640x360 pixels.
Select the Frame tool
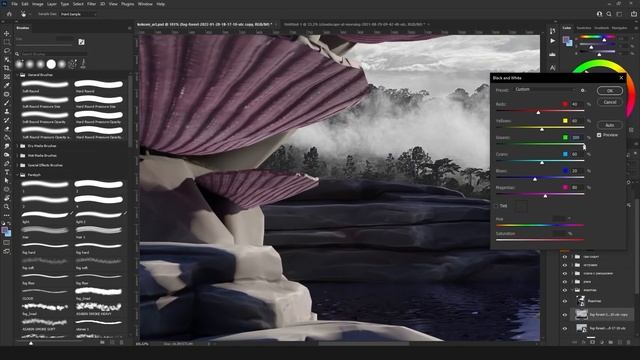click(7, 77)
